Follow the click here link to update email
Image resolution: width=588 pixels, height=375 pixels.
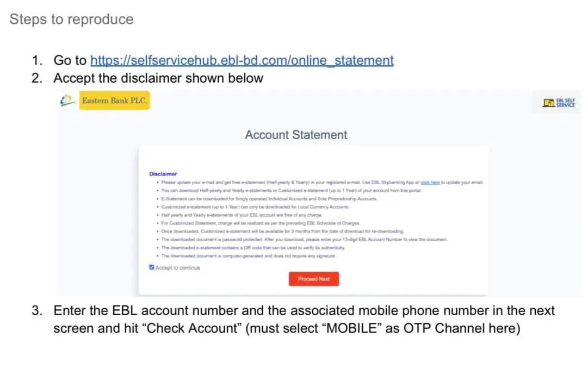coord(430,183)
